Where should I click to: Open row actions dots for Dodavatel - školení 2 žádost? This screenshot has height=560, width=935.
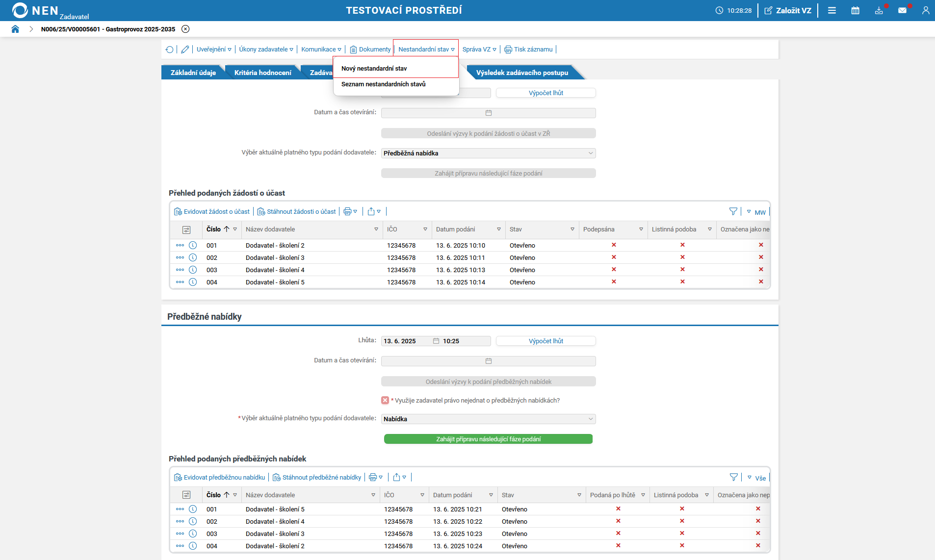(x=180, y=245)
